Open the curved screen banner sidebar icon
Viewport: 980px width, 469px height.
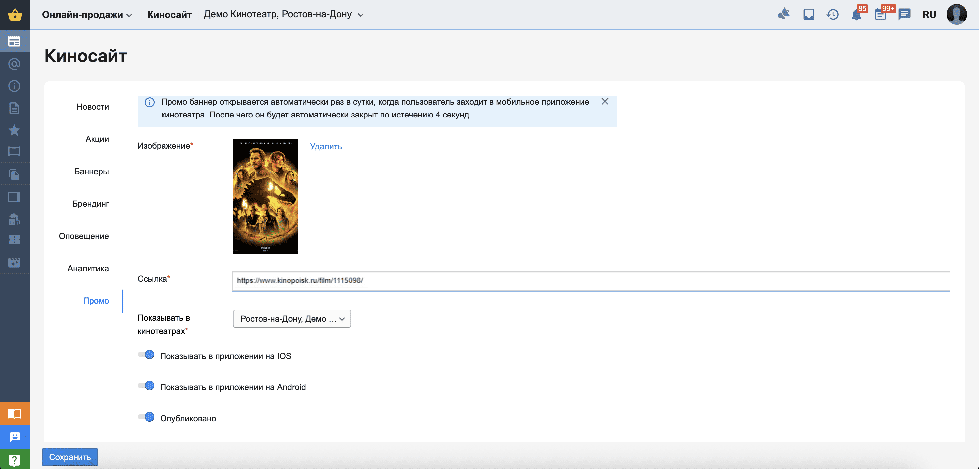pos(14,151)
